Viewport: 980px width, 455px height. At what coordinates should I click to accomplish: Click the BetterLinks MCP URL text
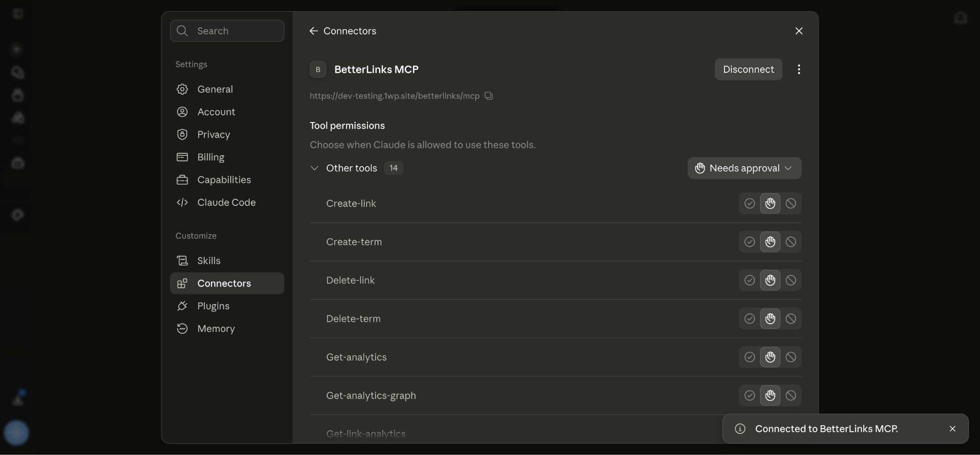coord(394,96)
